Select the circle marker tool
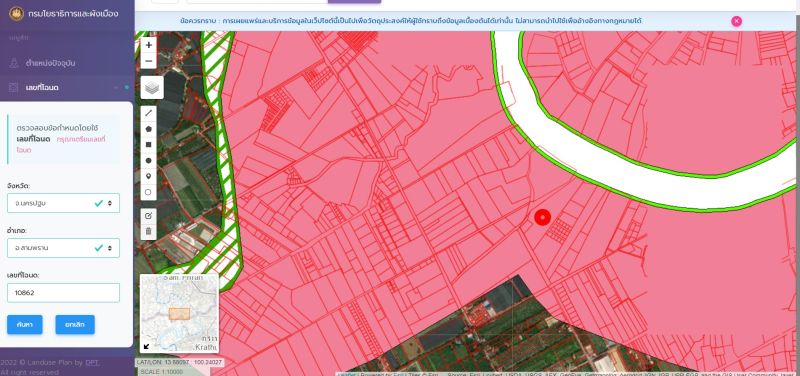Viewport: 800px width, 376px height. tap(148, 192)
